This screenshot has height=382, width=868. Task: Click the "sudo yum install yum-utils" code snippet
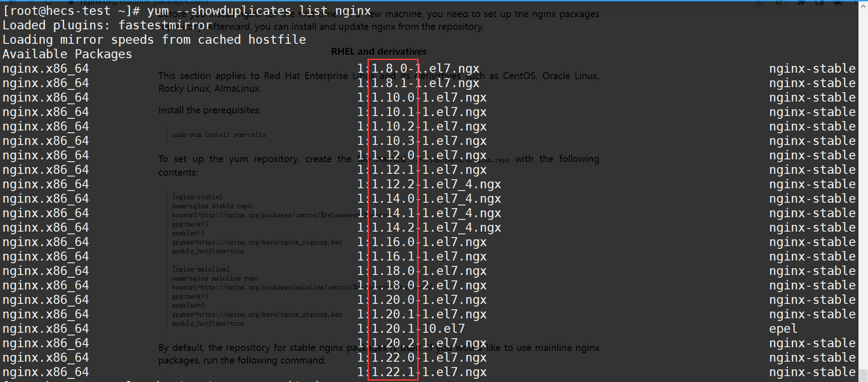[x=219, y=135]
